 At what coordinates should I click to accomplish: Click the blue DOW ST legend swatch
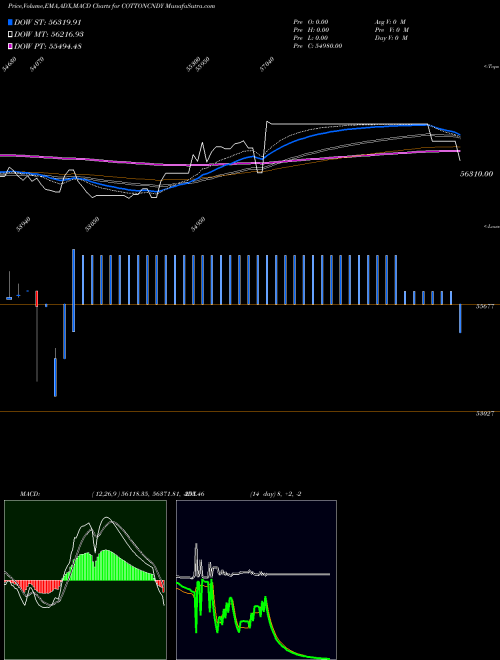coord(10,22)
